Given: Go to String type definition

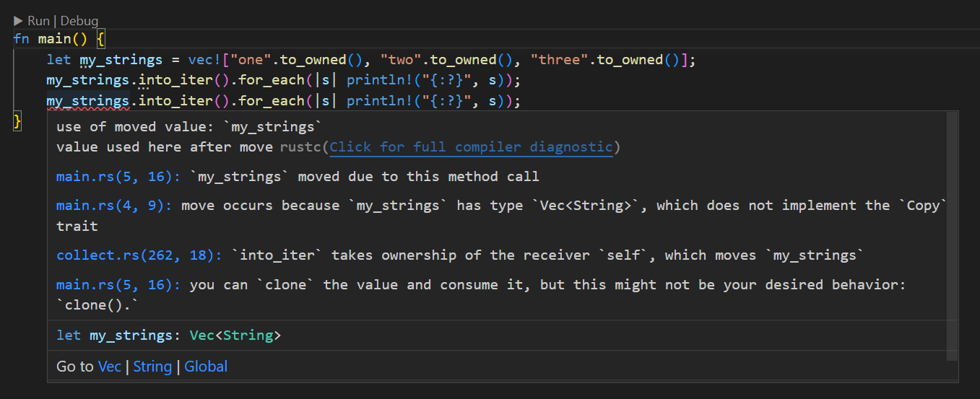Looking at the screenshot, I should [x=152, y=367].
